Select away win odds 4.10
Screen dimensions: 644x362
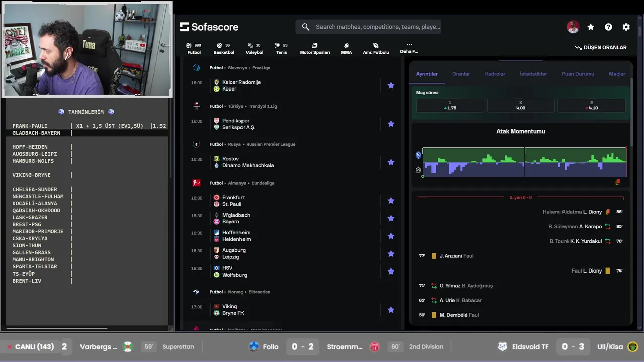(x=591, y=105)
